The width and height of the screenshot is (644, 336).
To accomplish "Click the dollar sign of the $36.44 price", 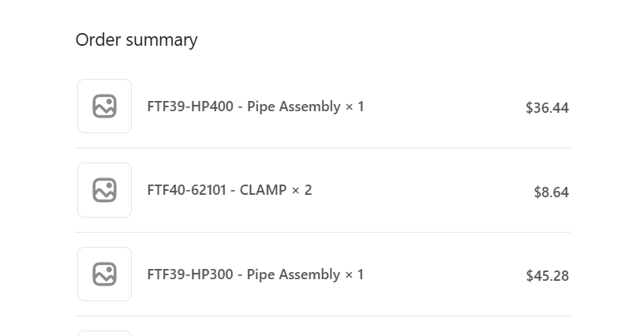I will (530, 108).
